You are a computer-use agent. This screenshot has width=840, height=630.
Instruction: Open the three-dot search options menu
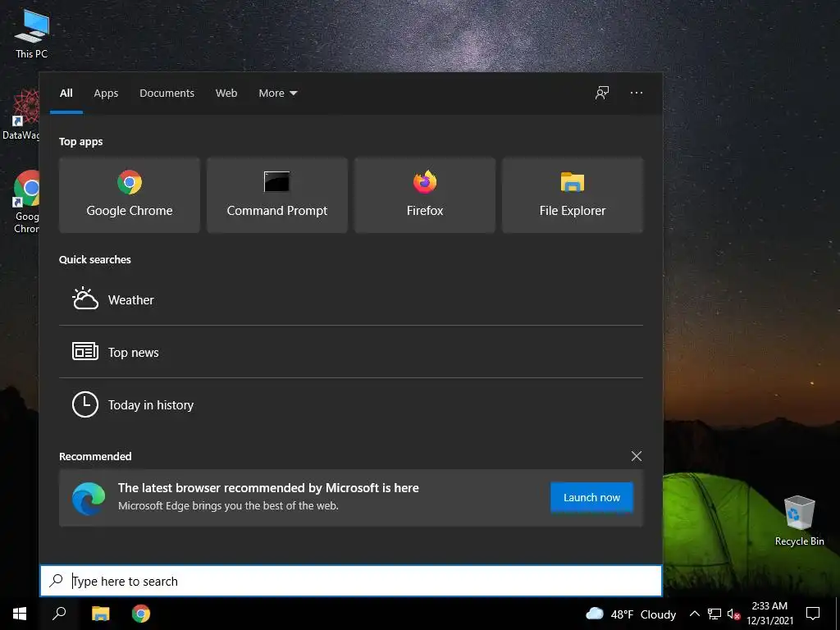tap(637, 93)
